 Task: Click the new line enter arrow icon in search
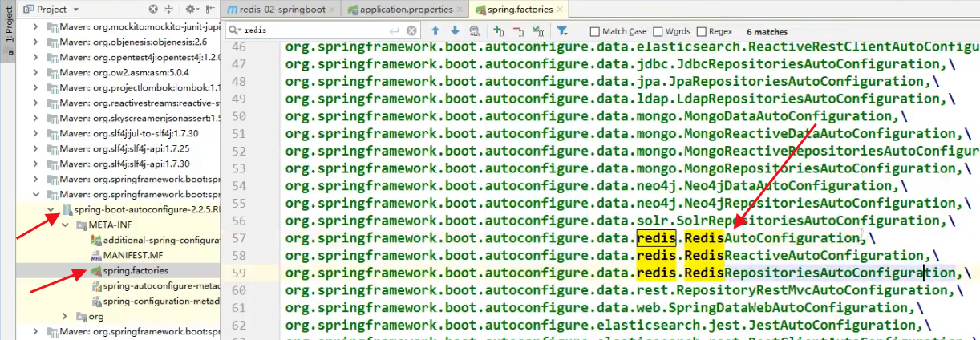click(394, 30)
